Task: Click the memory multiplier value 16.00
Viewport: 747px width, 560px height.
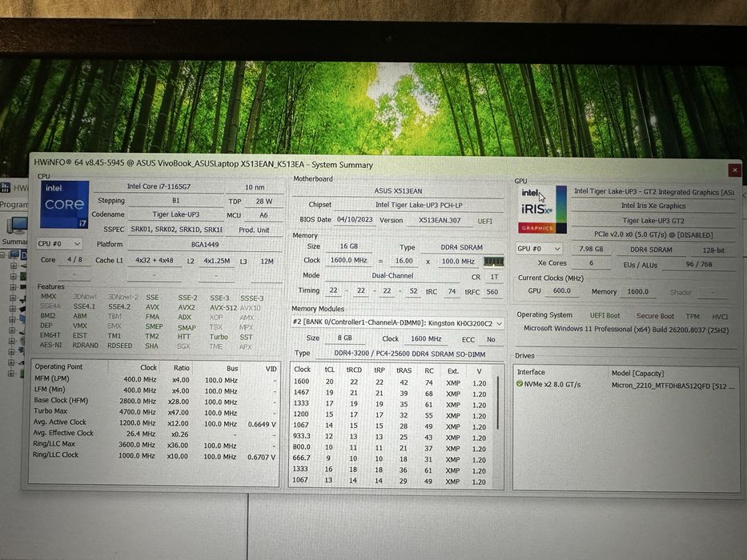Action: (x=404, y=261)
